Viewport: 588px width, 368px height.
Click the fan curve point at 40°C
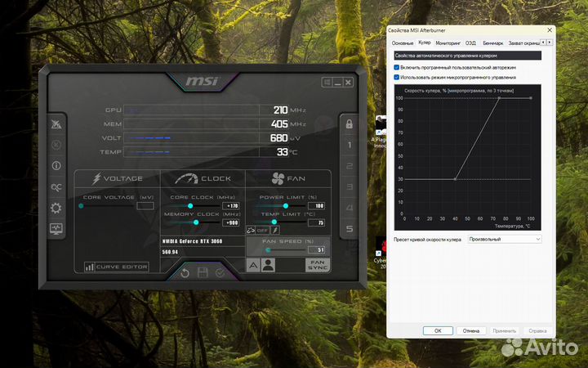click(455, 179)
